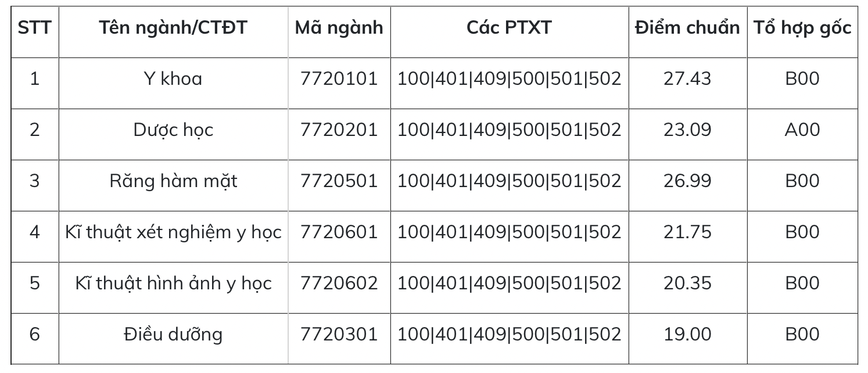Select the score 26.99
Viewport: 868px width, 373px height.
[687, 181]
